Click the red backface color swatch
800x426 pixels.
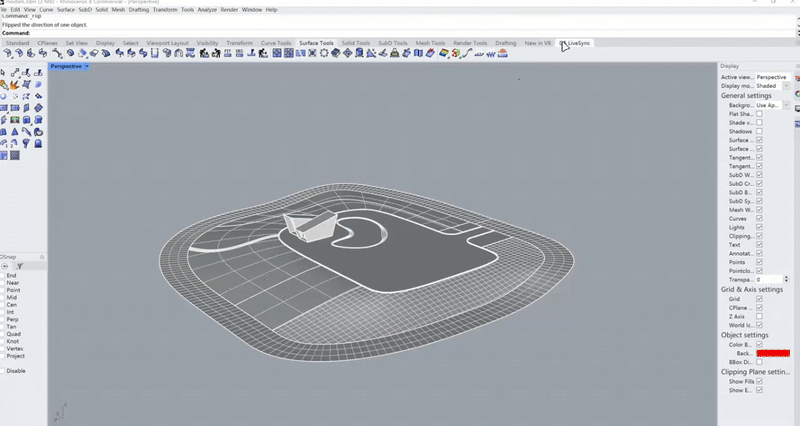772,353
